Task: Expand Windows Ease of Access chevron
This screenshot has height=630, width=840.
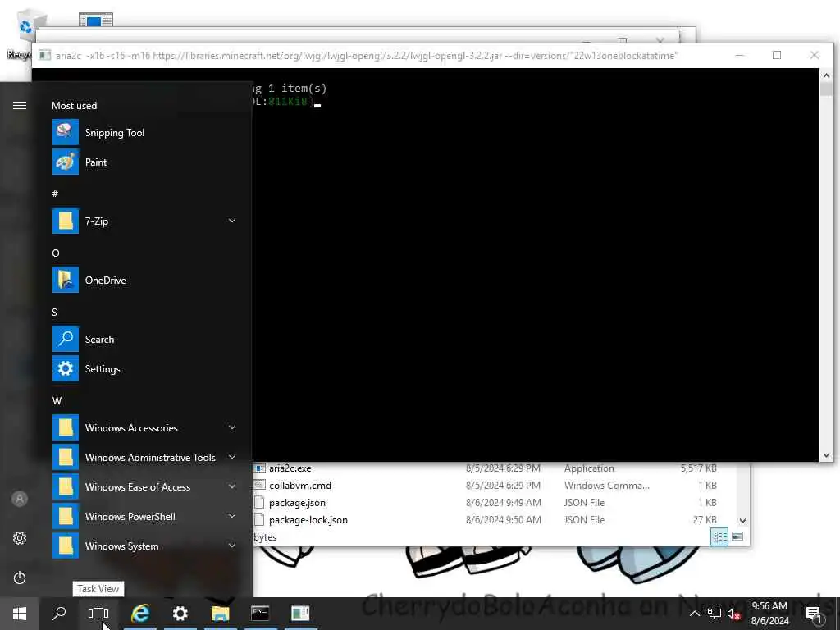Action: pos(232,486)
